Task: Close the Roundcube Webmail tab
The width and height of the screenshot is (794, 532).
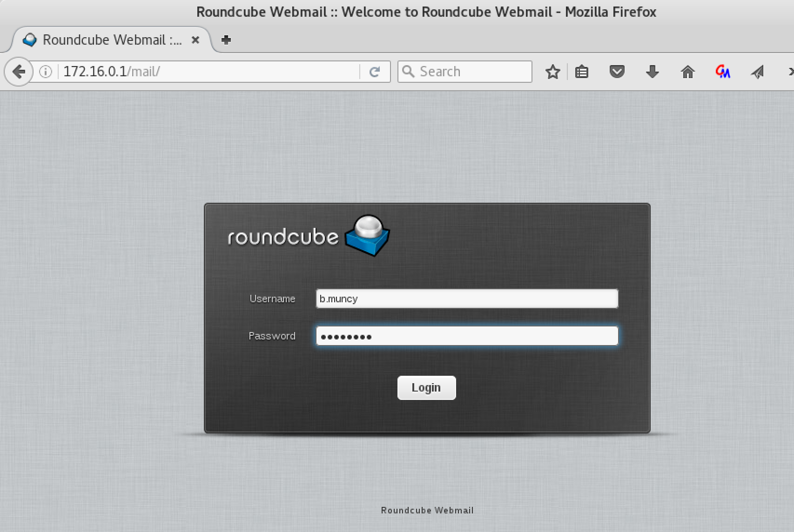Action: coord(195,40)
